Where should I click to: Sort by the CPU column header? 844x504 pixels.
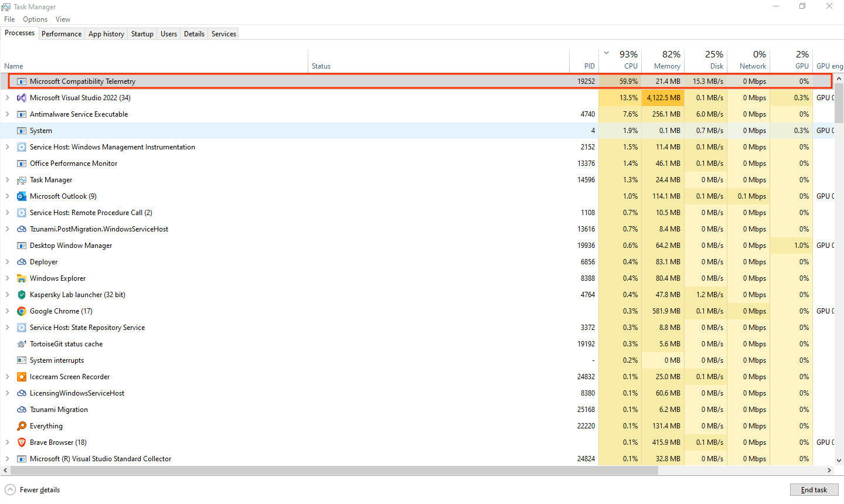[620, 60]
